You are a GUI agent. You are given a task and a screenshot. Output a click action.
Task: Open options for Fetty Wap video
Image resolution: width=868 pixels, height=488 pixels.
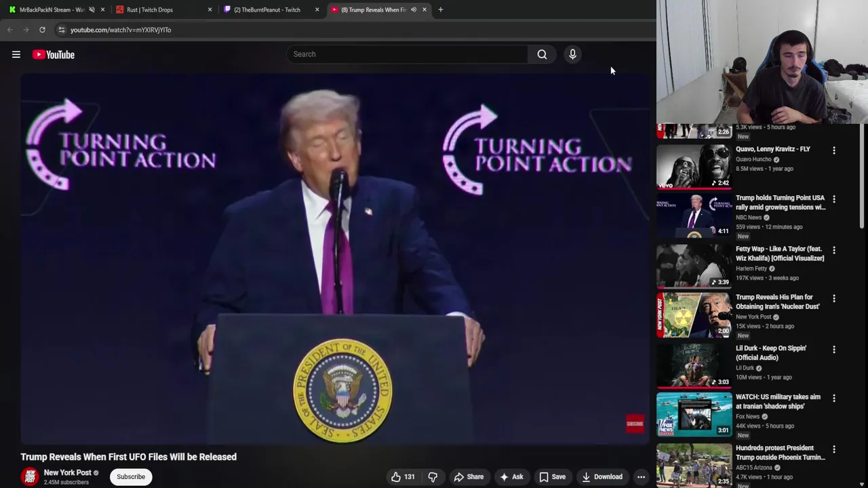point(834,250)
